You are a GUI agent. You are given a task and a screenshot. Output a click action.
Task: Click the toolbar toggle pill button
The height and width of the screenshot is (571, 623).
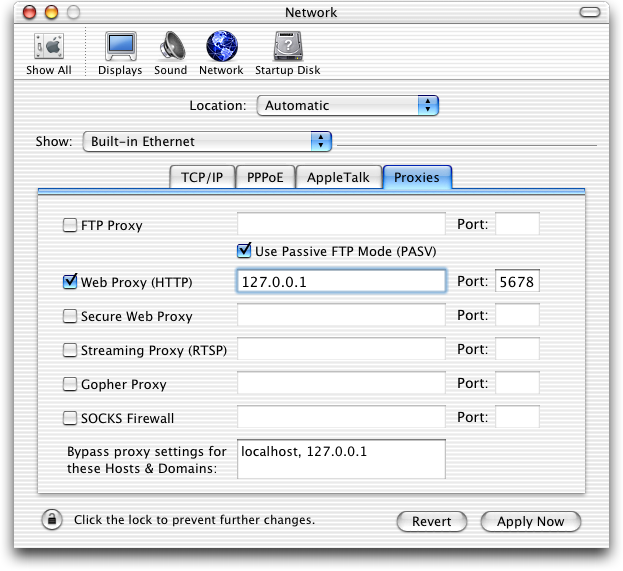[x=590, y=12]
